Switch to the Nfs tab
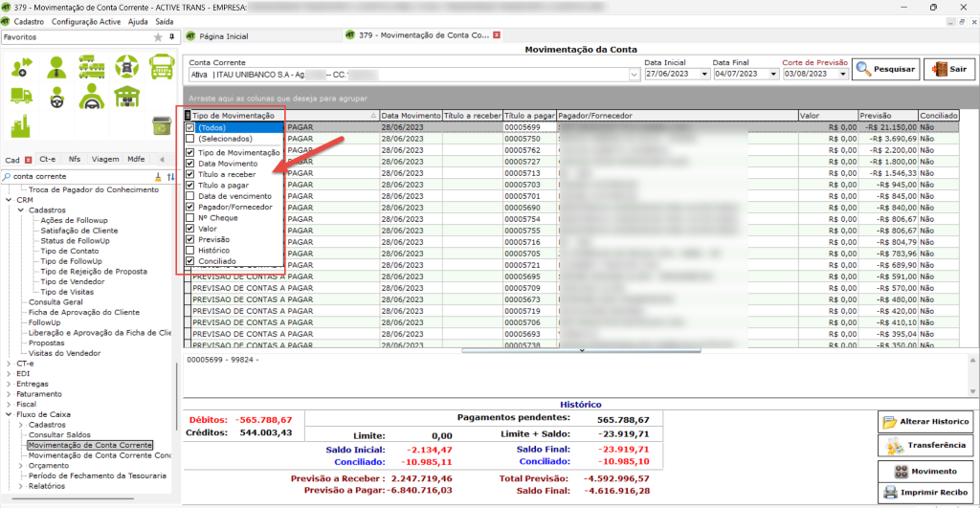The image size is (980, 508). click(75, 160)
